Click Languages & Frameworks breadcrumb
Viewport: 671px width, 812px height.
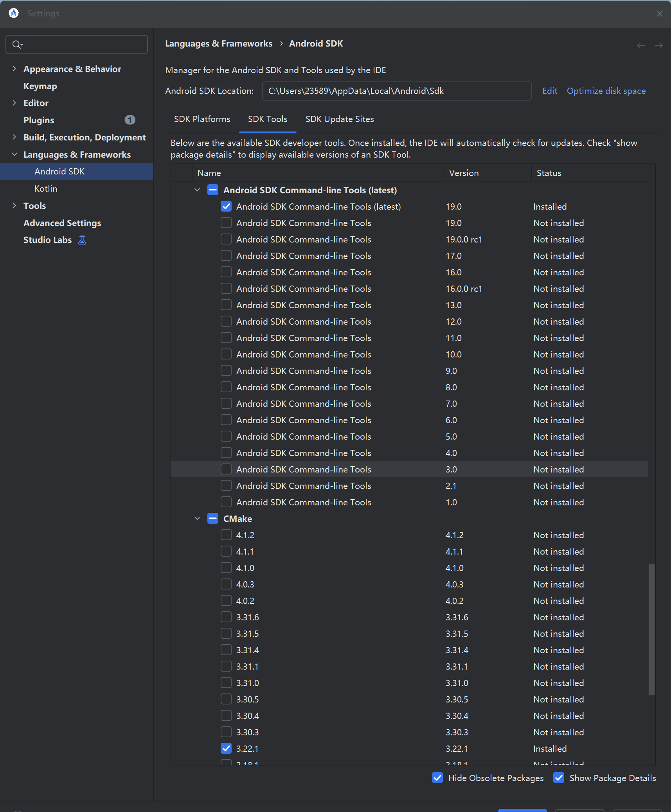click(219, 43)
